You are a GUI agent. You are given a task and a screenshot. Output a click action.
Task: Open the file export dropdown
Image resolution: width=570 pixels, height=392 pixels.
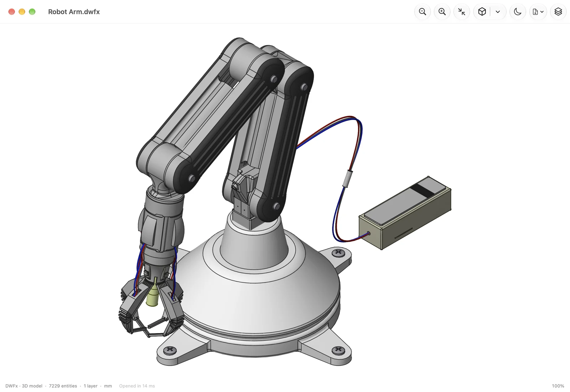tap(538, 12)
